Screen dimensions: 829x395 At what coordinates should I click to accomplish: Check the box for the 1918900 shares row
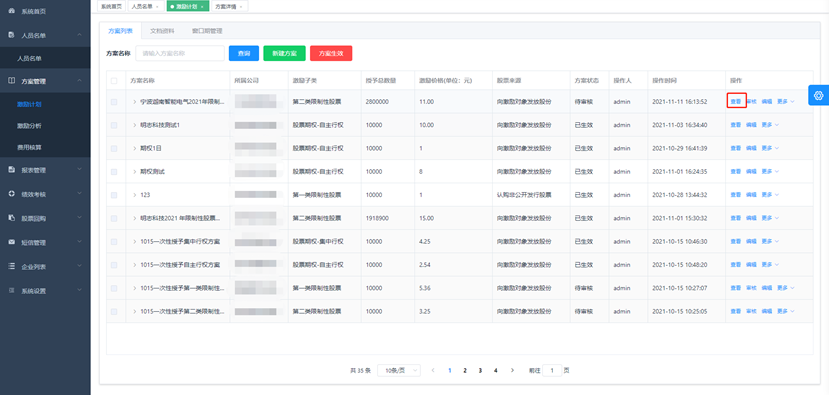[114, 218]
